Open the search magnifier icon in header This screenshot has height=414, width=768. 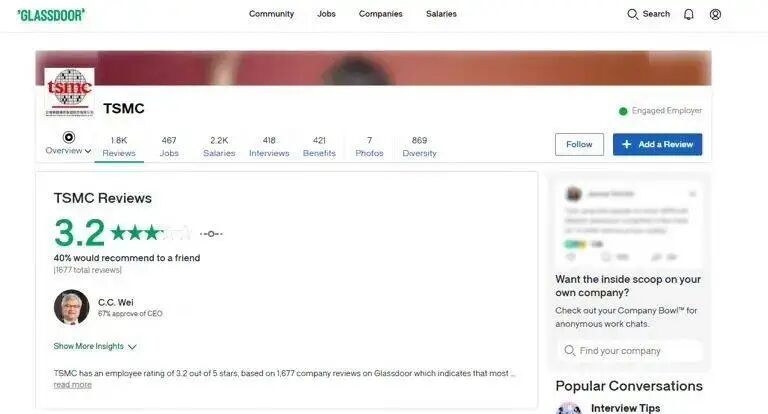click(632, 14)
